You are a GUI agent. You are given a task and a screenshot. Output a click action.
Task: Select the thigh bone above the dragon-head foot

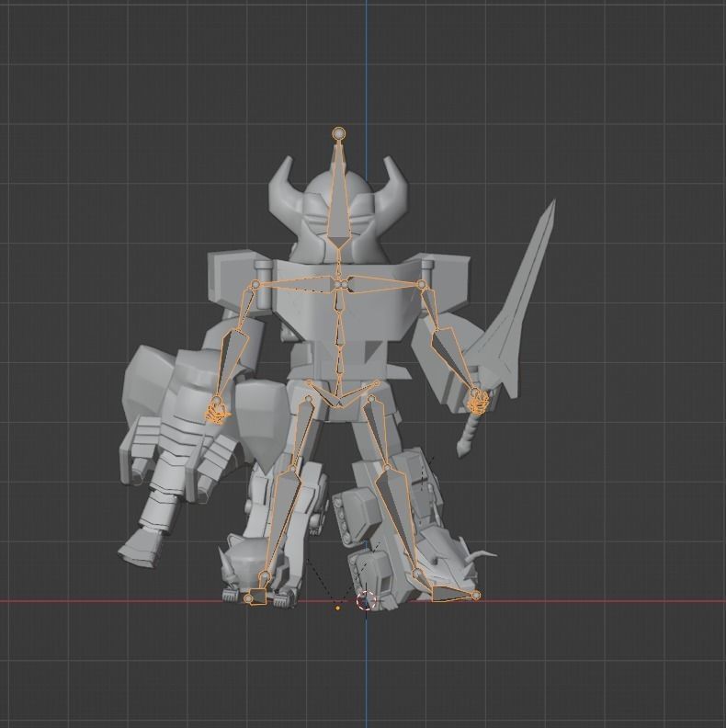point(379,432)
